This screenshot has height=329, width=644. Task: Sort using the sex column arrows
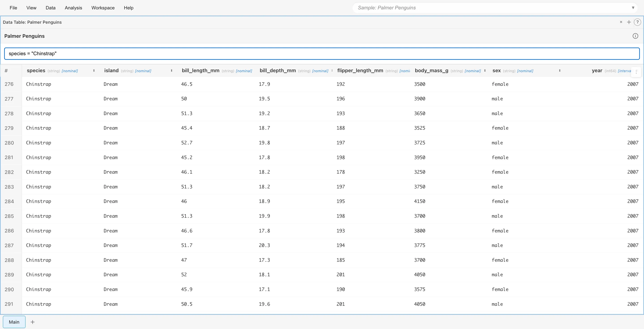click(x=559, y=71)
